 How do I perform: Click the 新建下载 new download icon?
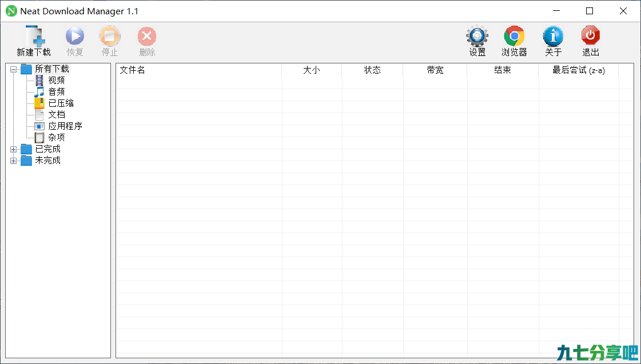[x=35, y=36]
